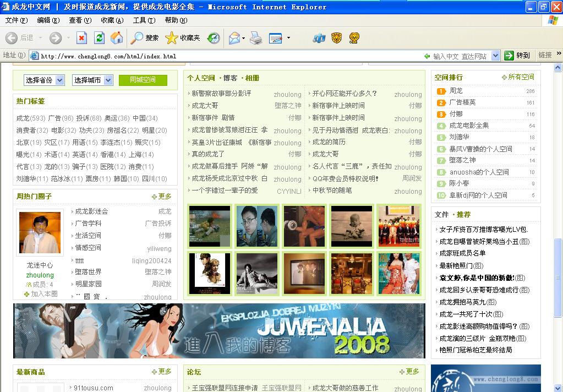Switch to the 相册 tab
The height and width of the screenshot is (392, 563).
pos(252,78)
